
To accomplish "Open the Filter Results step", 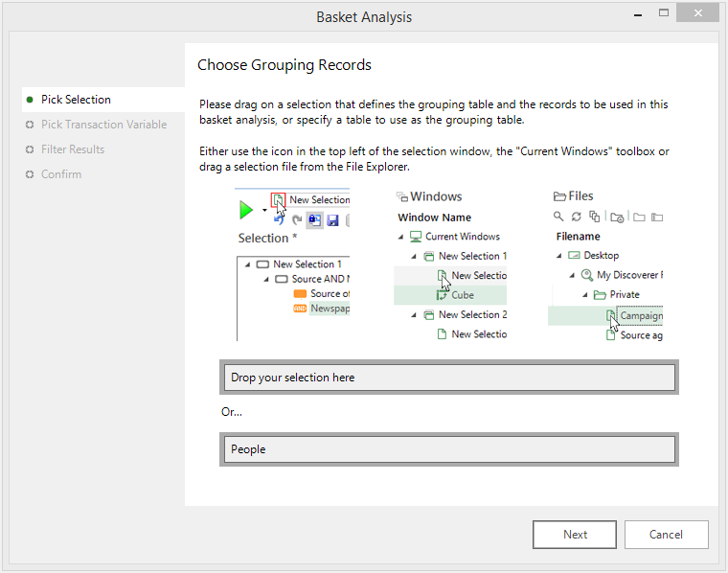I will tap(73, 149).
